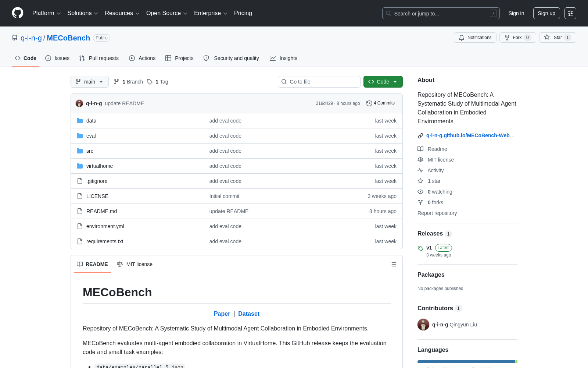The height and width of the screenshot is (368, 588).
Task: Select the MIT license tab in file viewer
Action: point(135,264)
